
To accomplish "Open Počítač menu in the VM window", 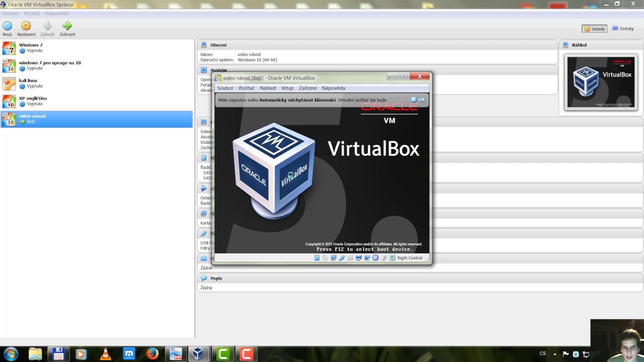I will [247, 88].
